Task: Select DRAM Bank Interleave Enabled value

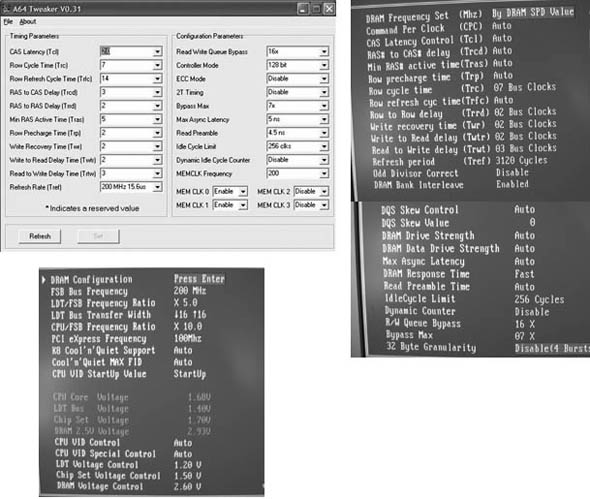Action: [x=512, y=184]
